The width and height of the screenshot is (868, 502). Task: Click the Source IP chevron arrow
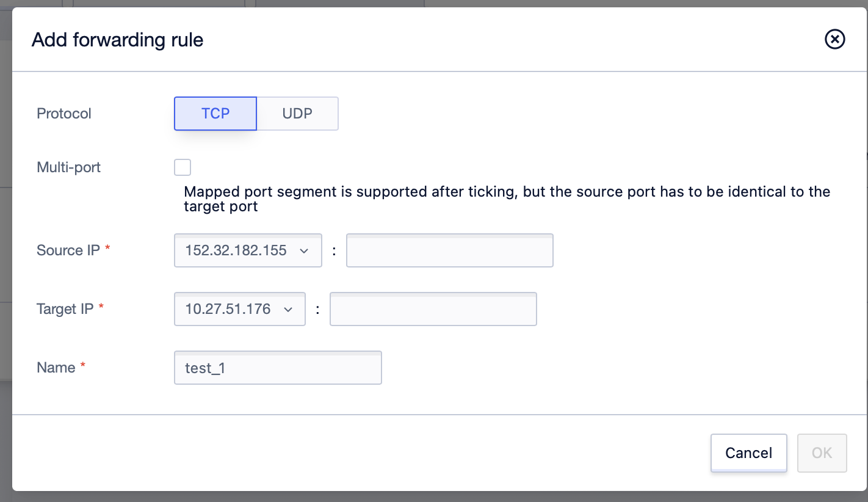[303, 251]
